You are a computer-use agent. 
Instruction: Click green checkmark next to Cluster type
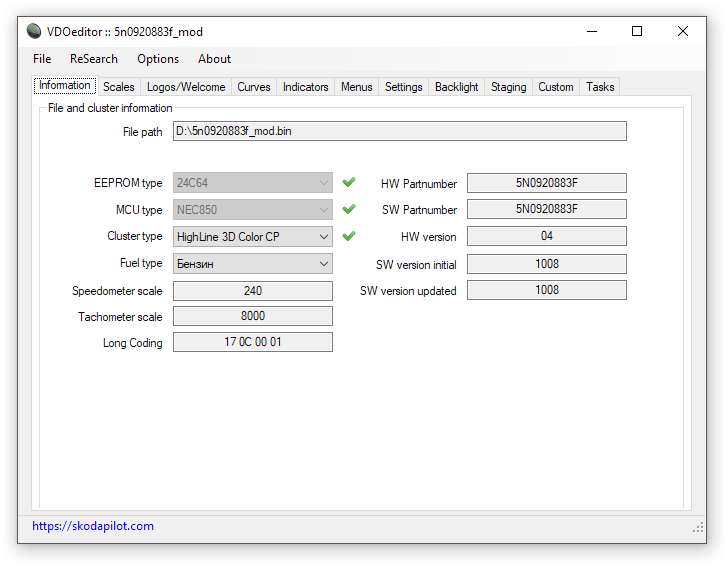pos(349,236)
